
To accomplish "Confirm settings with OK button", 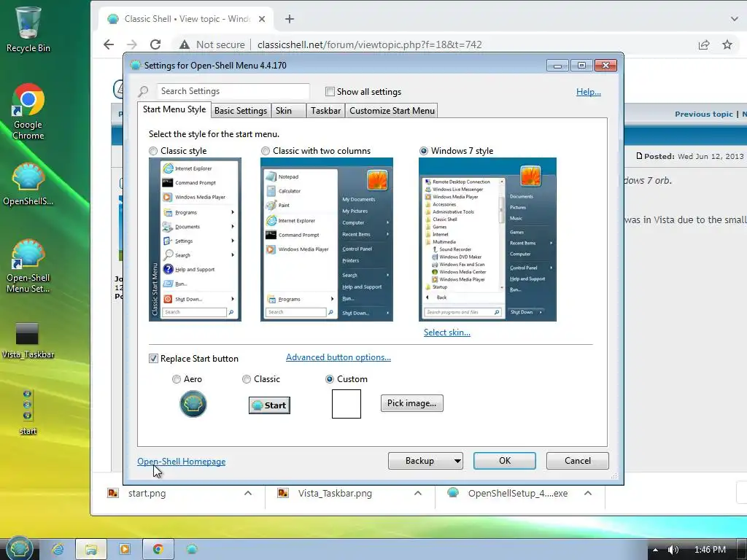I will pyautogui.click(x=505, y=461).
